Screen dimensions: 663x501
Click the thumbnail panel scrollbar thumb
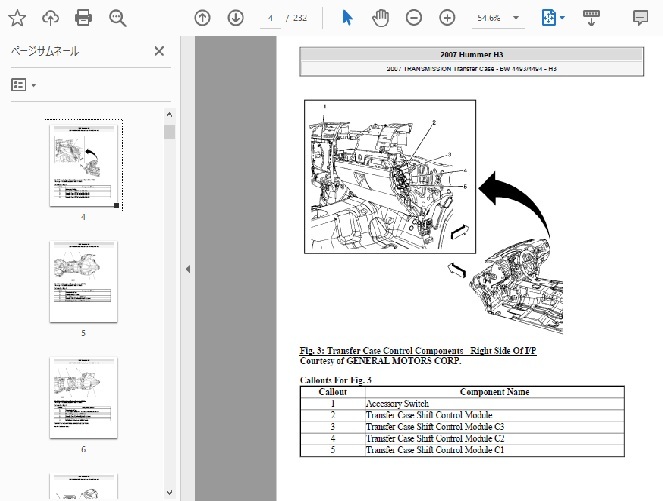point(170,132)
